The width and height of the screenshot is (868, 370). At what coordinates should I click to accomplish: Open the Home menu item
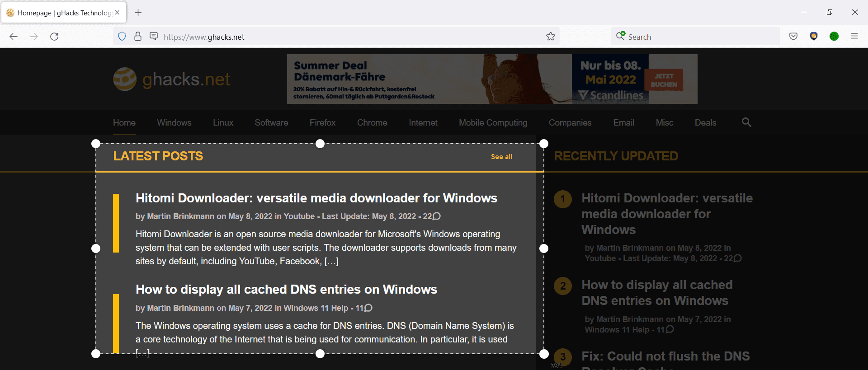(x=124, y=123)
